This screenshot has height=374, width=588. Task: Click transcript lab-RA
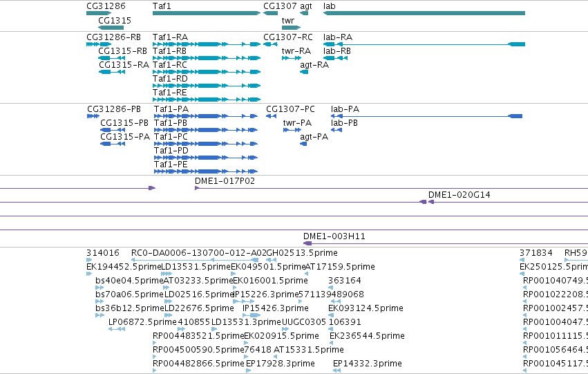[338, 37]
